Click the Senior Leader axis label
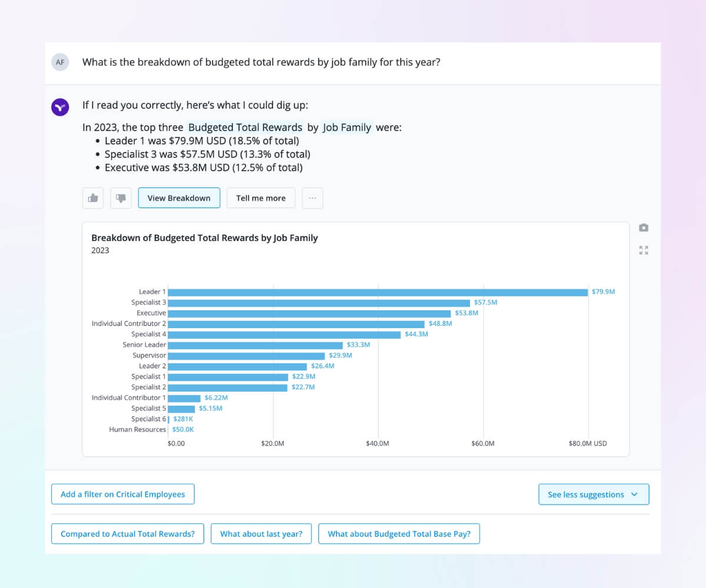 (x=144, y=345)
